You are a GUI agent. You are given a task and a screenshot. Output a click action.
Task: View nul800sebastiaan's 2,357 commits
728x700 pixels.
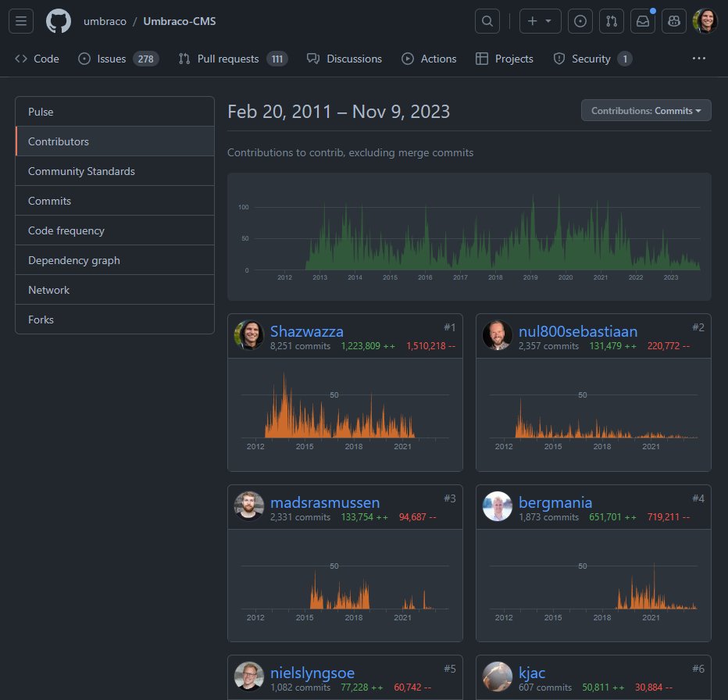(548, 346)
